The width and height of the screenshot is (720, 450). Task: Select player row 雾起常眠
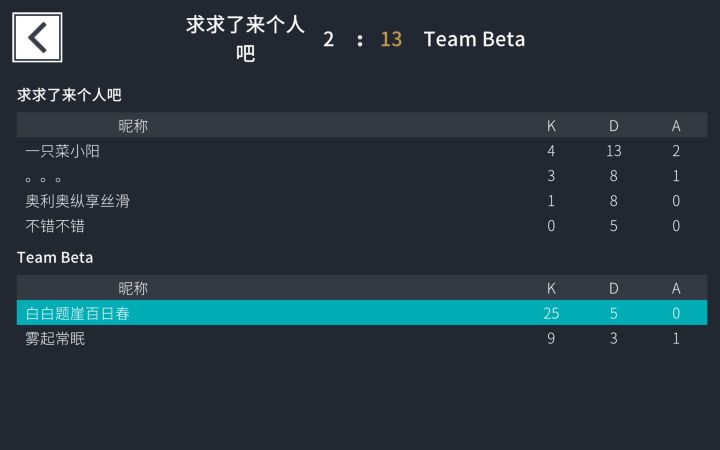pos(361,339)
